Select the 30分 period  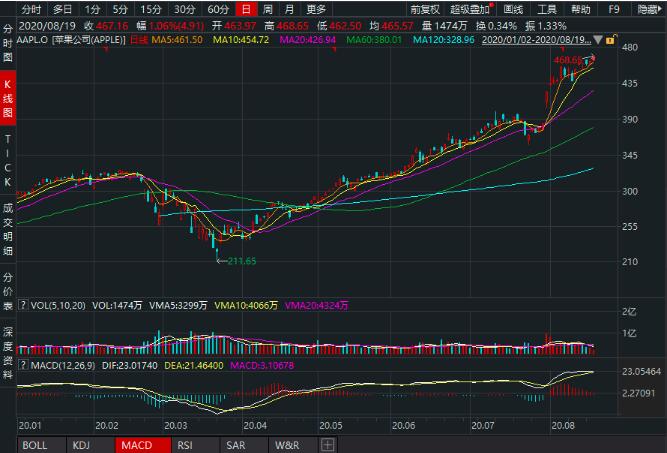184,9
